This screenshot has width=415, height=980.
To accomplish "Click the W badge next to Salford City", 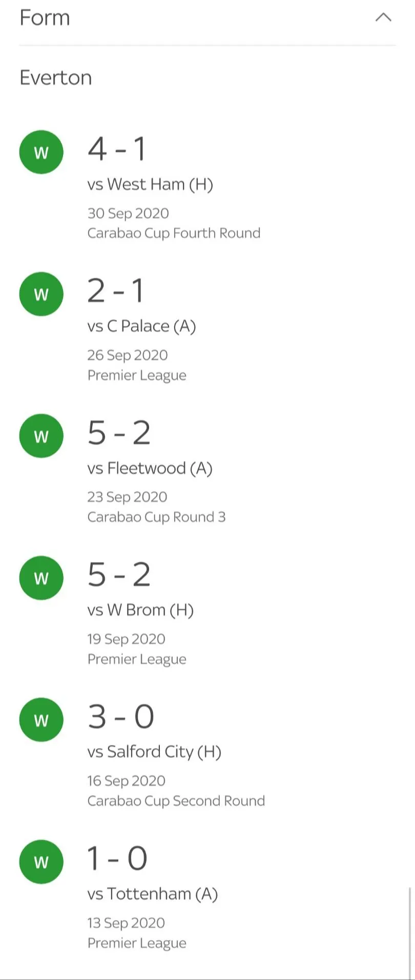I will point(41,720).
